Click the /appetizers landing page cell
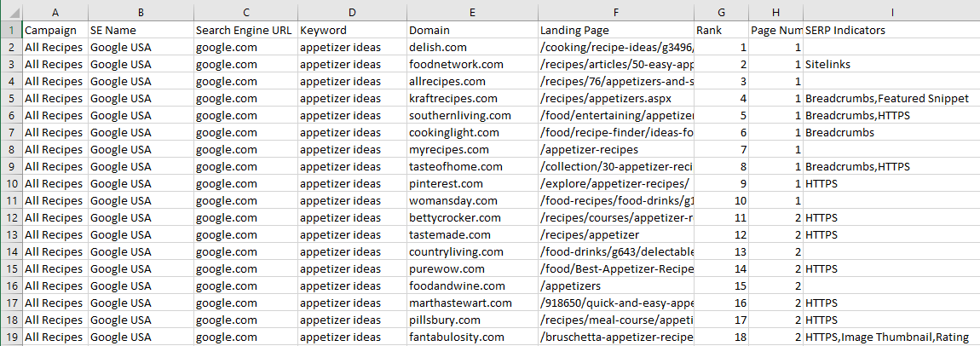The height and width of the screenshot is (346, 980). click(x=616, y=286)
